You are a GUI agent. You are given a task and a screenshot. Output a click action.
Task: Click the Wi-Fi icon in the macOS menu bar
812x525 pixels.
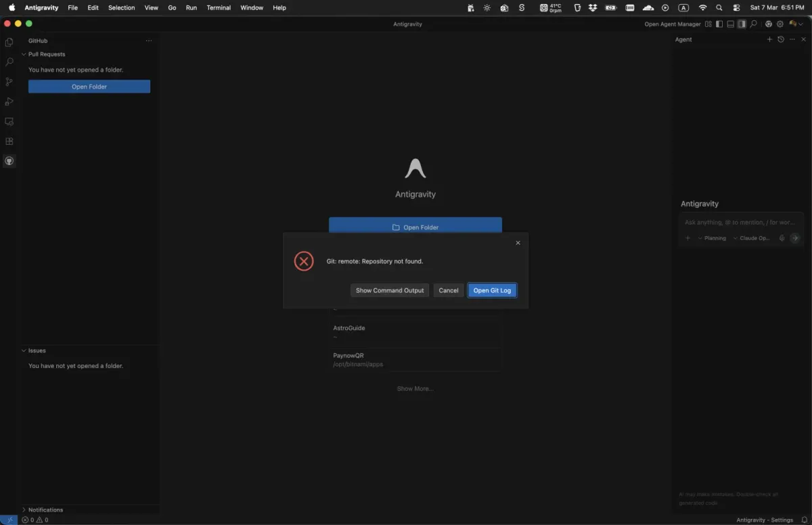pos(703,7)
